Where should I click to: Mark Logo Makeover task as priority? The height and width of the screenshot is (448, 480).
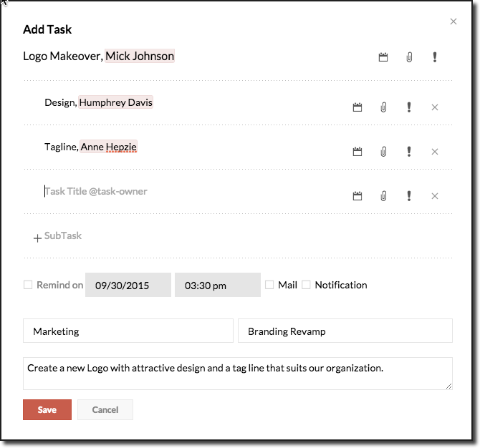(x=435, y=57)
